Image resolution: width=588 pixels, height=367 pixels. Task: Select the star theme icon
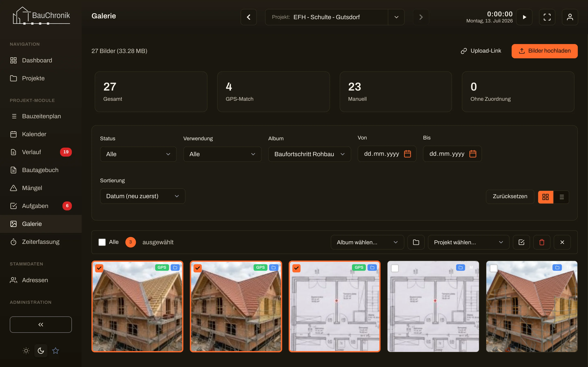pos(56,350)
